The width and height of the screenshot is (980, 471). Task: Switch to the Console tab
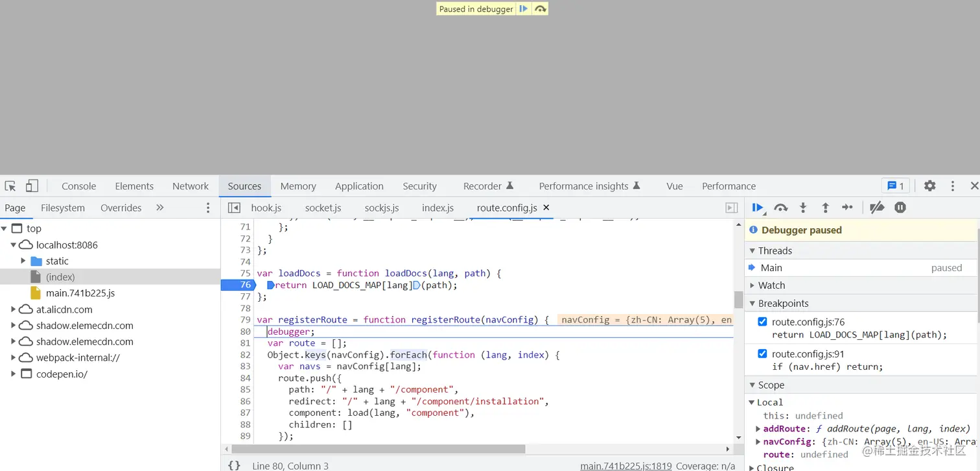(x=79, y=186)
